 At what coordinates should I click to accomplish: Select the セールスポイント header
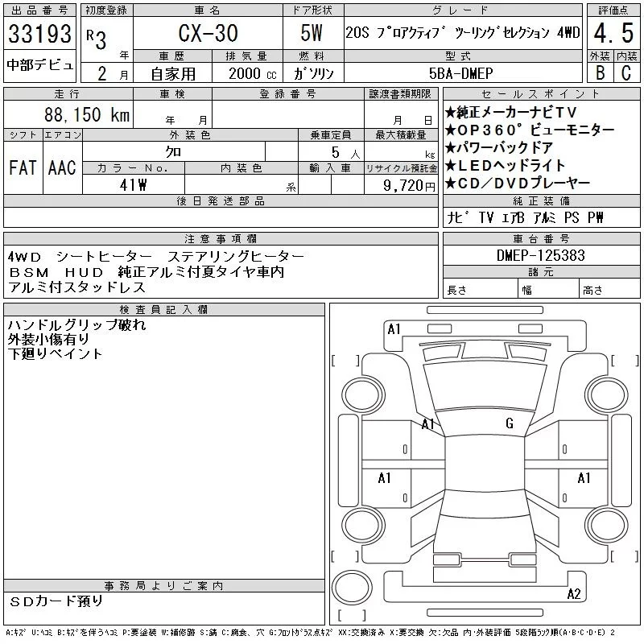pyautogui.click(x=541, y=94)
